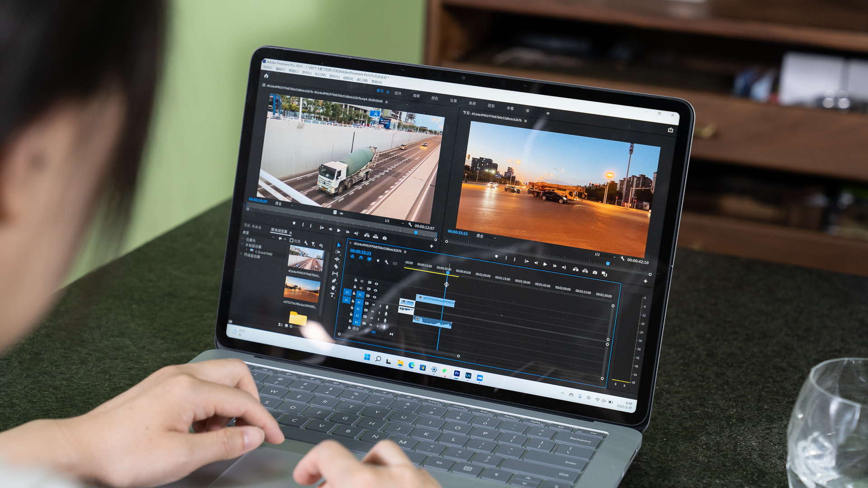
Task: Click Overwrite button in source monitor
Action: point(376,236)
